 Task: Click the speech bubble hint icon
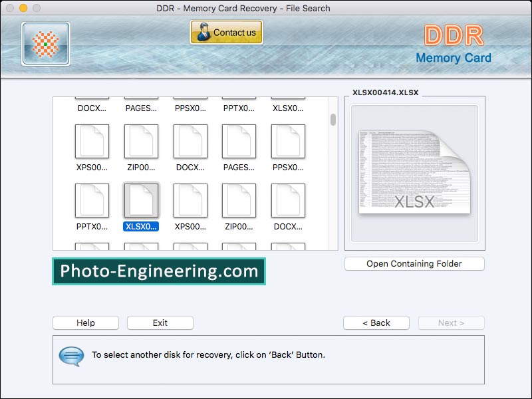coord(71,356)
